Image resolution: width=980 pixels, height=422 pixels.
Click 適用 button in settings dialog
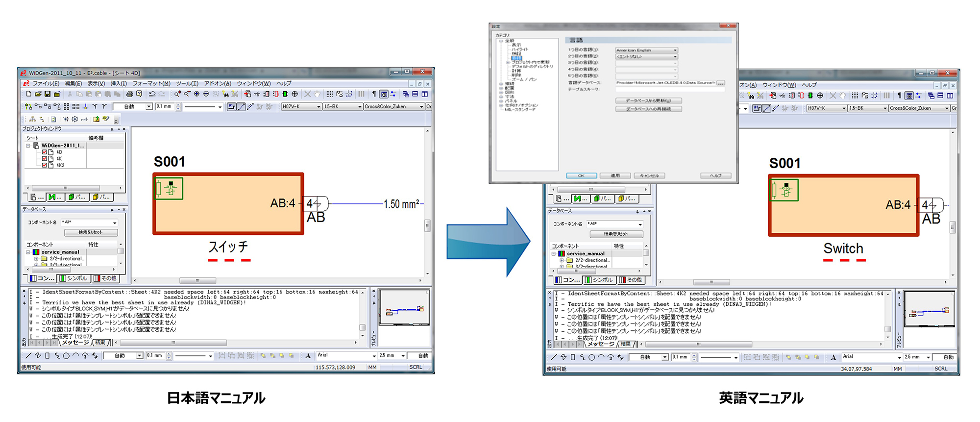(615, 175)
